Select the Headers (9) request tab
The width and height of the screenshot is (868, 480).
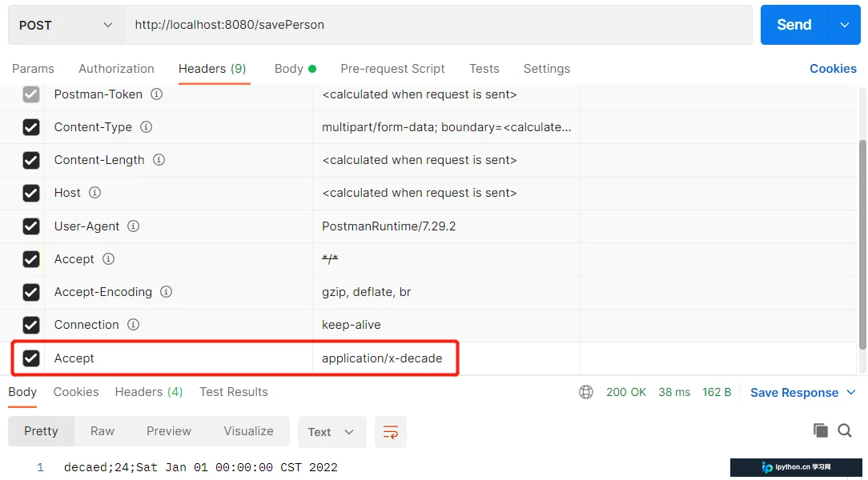click(x=212, y=69)
